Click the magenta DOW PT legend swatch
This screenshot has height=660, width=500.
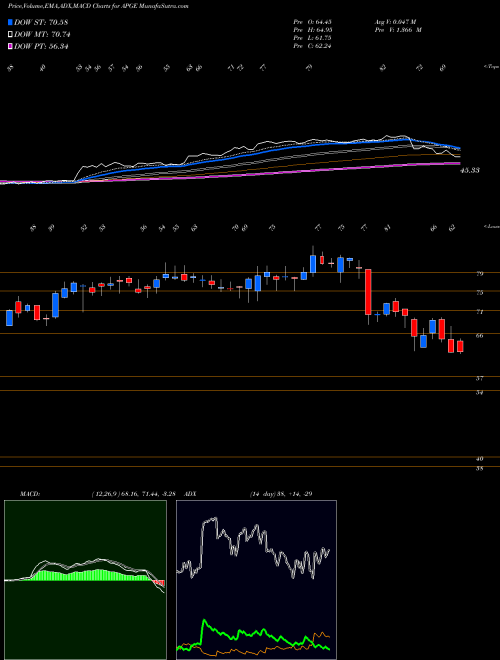11,46
